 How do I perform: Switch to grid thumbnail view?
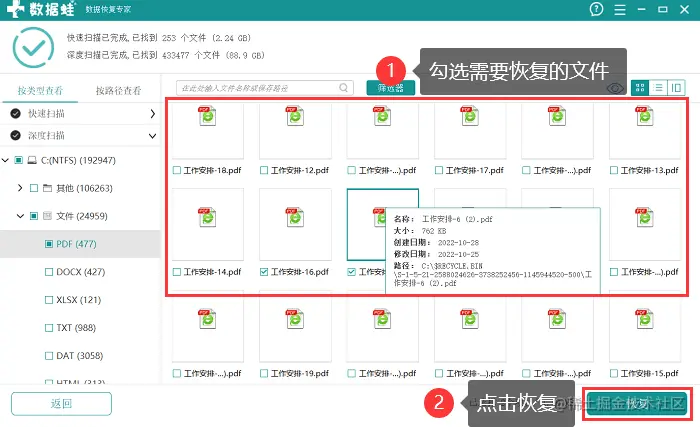tap(640, 88)
